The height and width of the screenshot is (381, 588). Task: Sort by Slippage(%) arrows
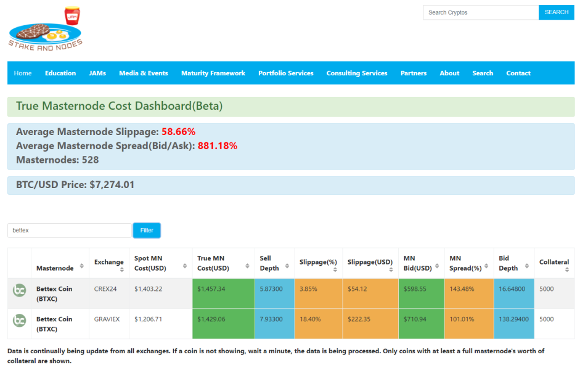tap(335, 269)
